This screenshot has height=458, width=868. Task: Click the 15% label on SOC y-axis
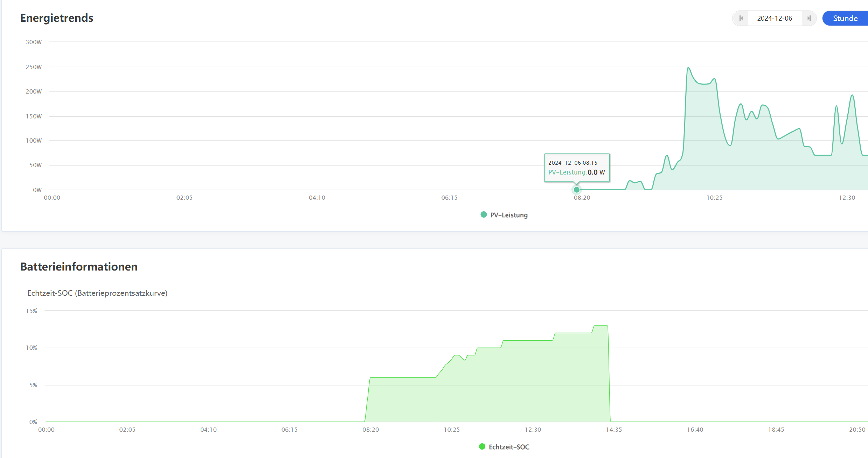click(32, 311)
